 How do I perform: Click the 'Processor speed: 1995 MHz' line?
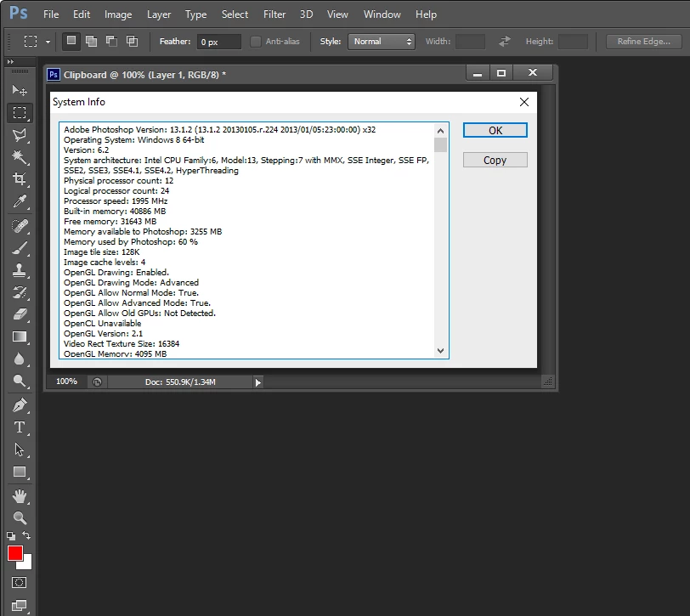click(116, 201)
